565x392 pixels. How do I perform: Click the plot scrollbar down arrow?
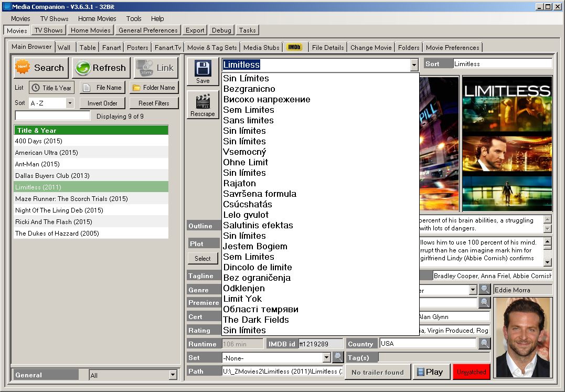pyautogui.click(x=547, y=262)
